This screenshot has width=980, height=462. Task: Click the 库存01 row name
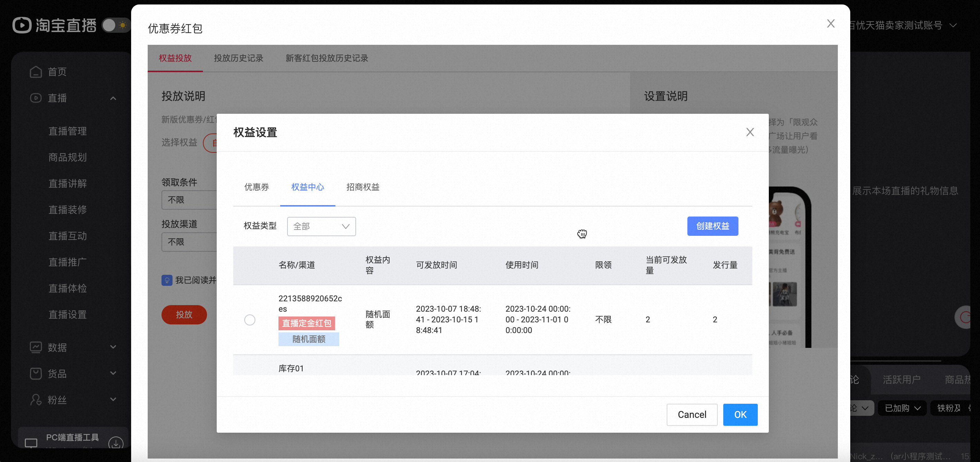pyautogui.click(x=291, y=369)
